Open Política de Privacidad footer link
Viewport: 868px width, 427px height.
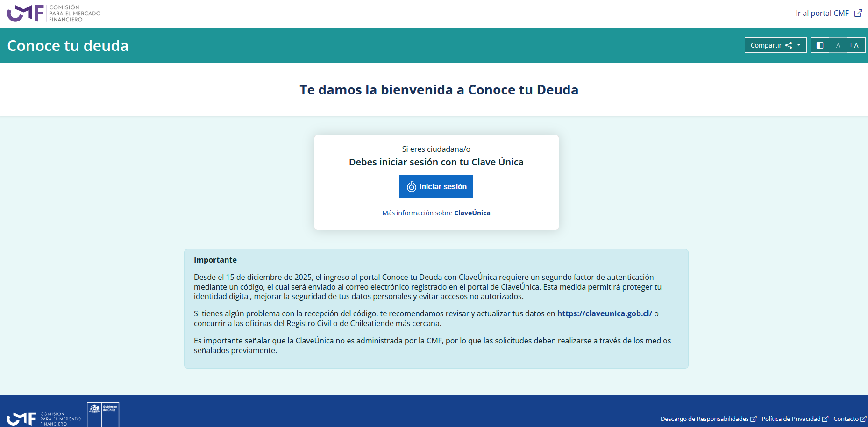click(x=795, y=419)
